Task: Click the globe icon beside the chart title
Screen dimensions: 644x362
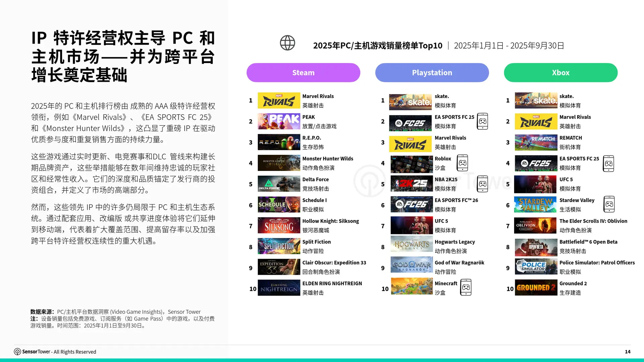Action: pos(287,43)
